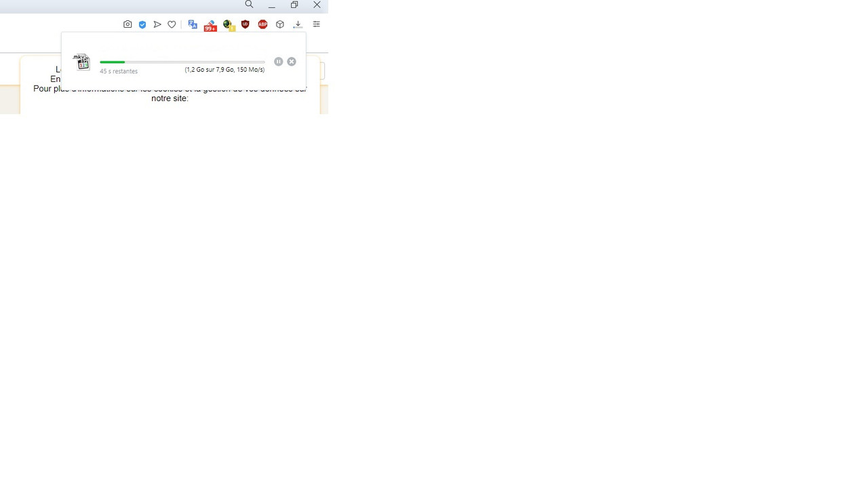Click the search magnifier in title bar
Screen dimensions: 868x488
point(249,5)
